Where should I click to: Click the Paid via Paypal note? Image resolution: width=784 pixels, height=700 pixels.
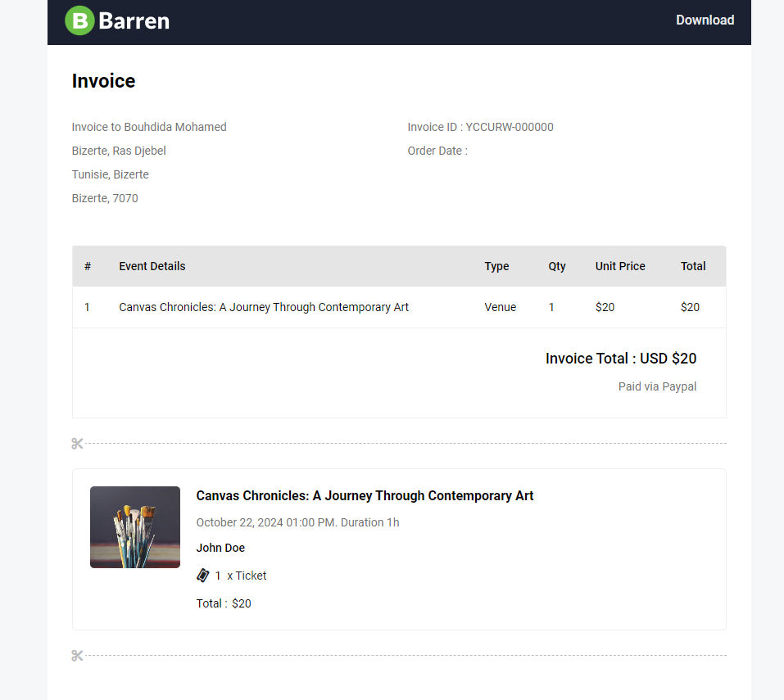(x=657, y=386)
